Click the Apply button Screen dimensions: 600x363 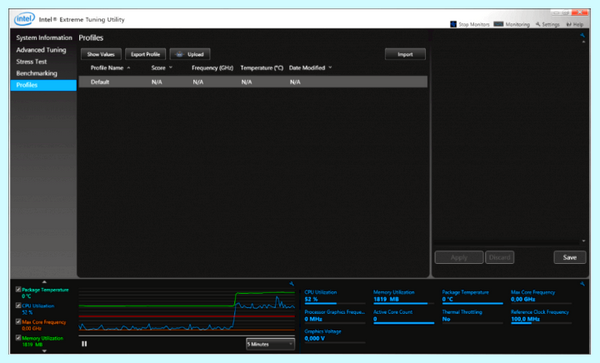pyautogui.click(x=459, y=257)
